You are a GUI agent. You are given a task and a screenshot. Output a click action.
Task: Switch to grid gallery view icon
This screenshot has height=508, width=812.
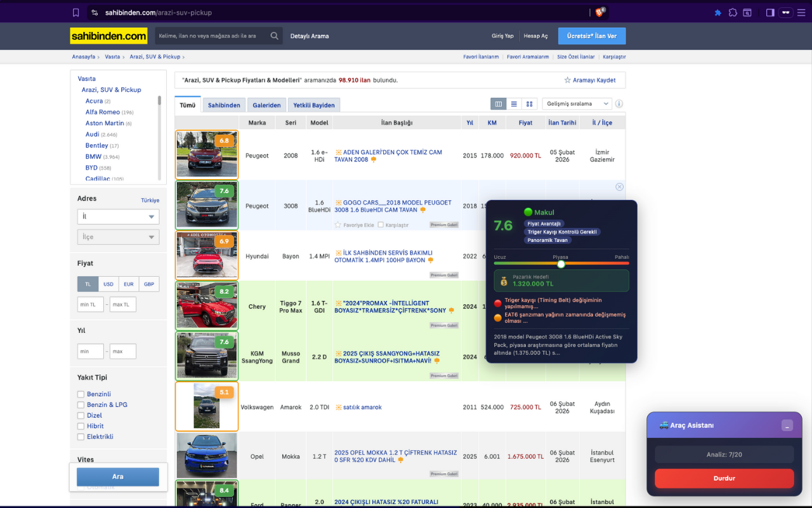click(530, 104)
